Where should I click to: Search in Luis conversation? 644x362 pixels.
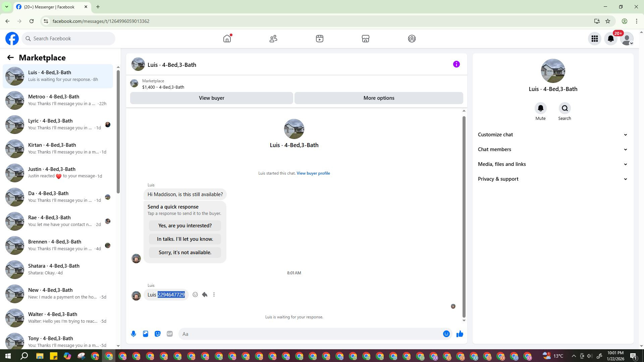point(565,108)
